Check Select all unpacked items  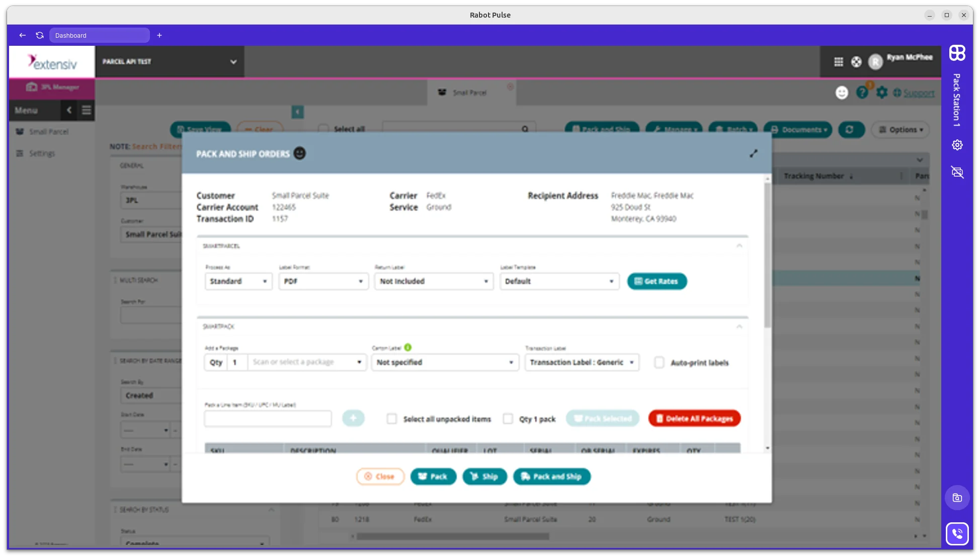click(392, 419)
